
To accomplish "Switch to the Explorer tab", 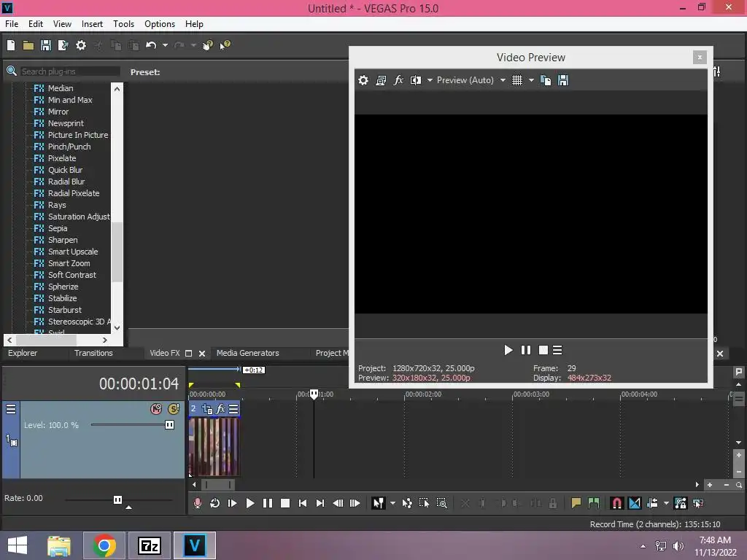I will (23, 353).
